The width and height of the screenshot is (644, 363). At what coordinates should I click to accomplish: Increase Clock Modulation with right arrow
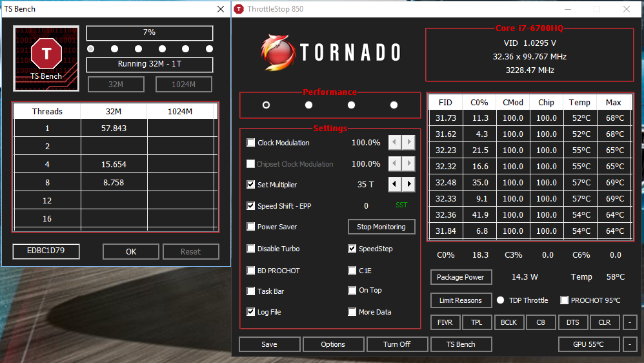point(408,143)
